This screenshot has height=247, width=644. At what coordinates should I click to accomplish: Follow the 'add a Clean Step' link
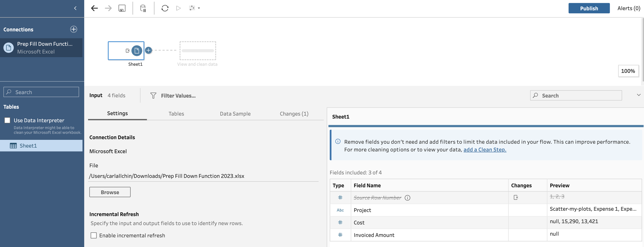pyautogui.click(x=485, y=150)
